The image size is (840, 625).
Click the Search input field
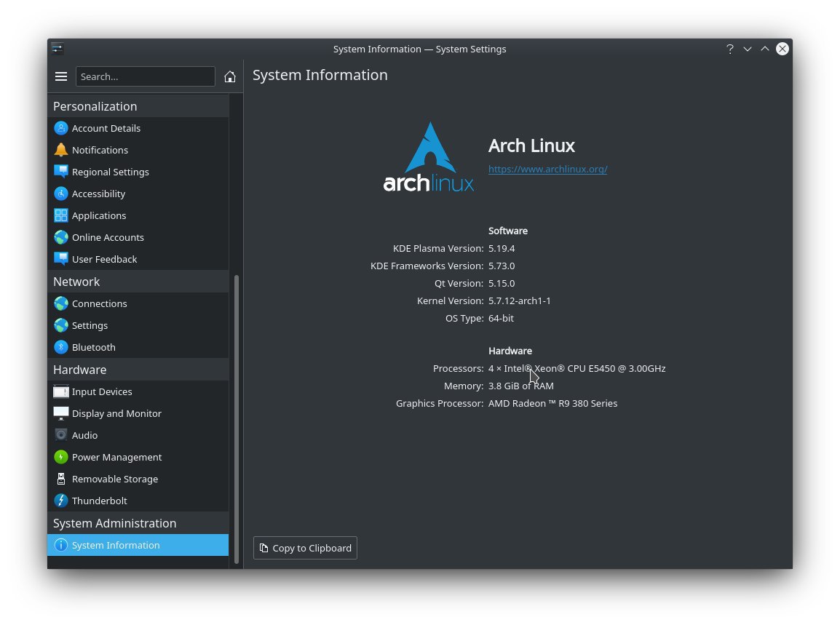click(x=145, y=76)
